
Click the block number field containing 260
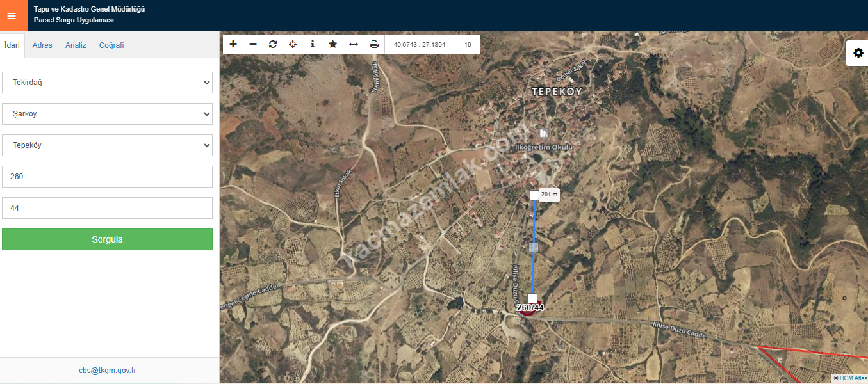point(107,177)
